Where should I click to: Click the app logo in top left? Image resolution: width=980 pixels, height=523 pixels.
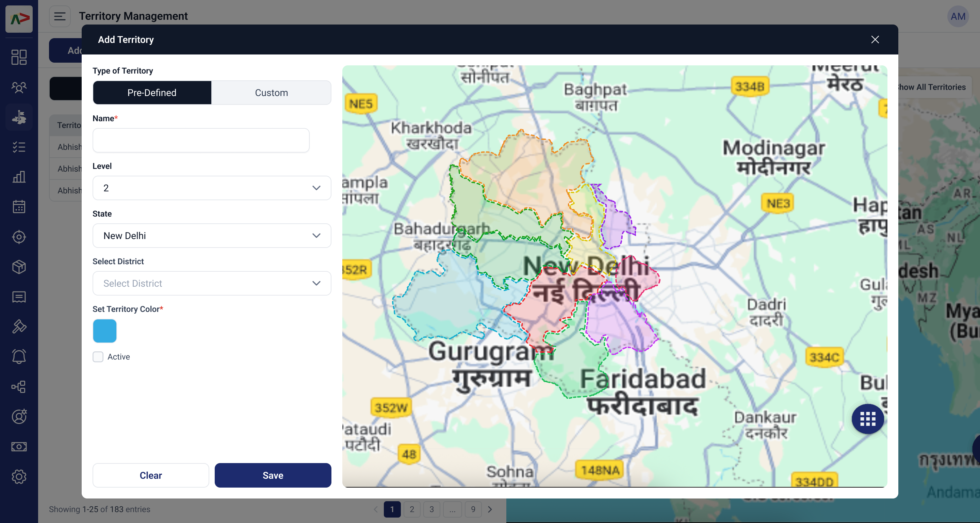coord(19,19)
